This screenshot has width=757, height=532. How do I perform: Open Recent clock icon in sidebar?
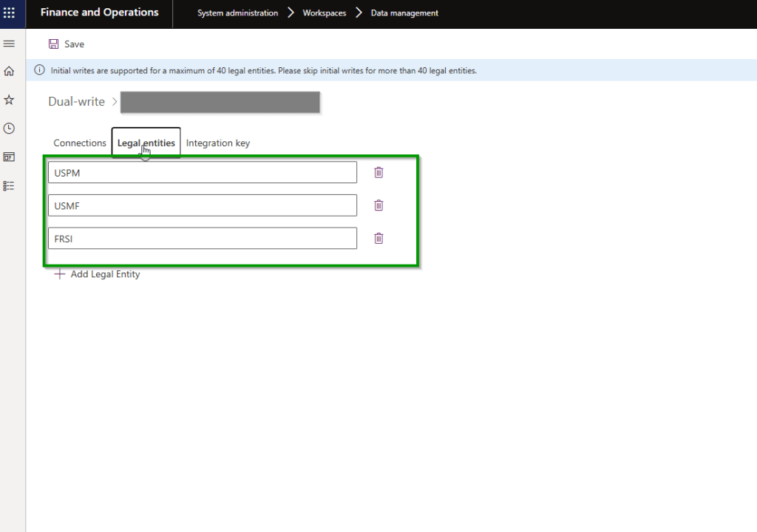point(9,129)
